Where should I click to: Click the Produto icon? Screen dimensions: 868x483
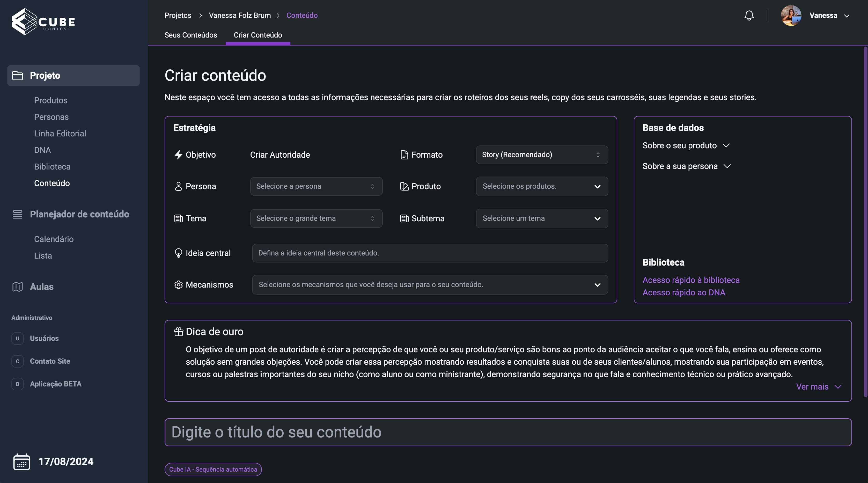pyautogui.click(x=404, y=186)
